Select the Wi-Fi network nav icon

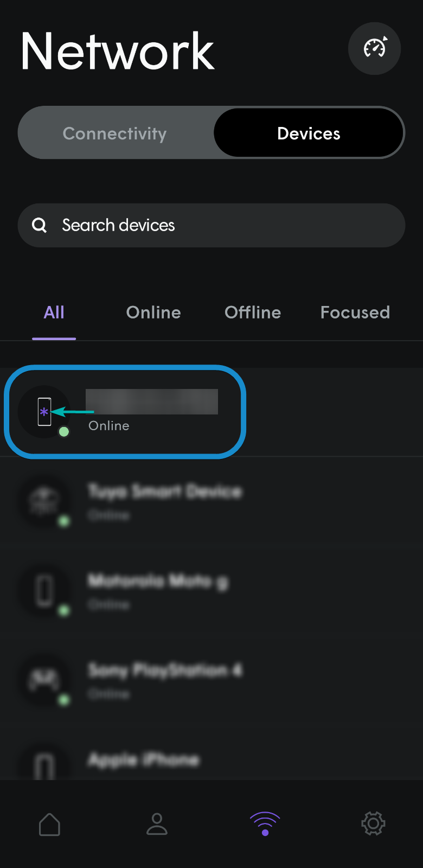[265, 824]
